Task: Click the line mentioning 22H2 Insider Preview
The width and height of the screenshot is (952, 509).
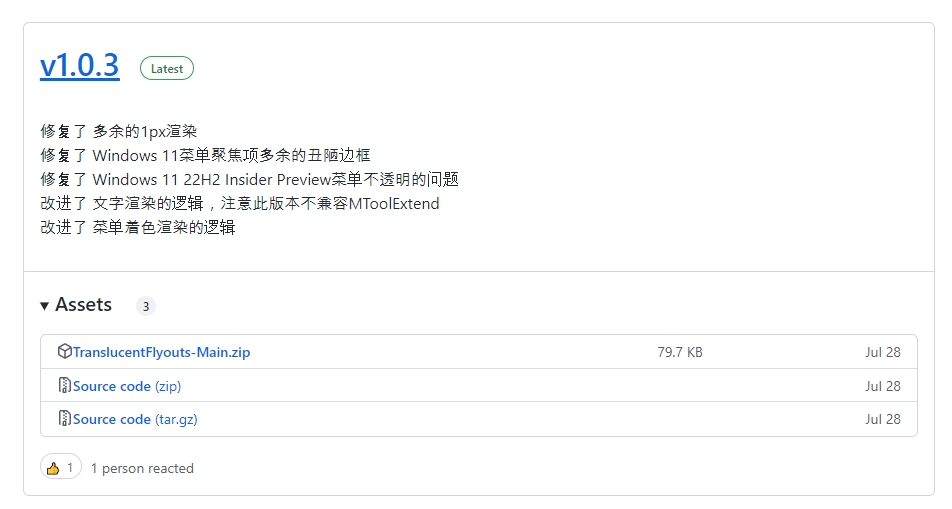Action: tap(250, 179)
